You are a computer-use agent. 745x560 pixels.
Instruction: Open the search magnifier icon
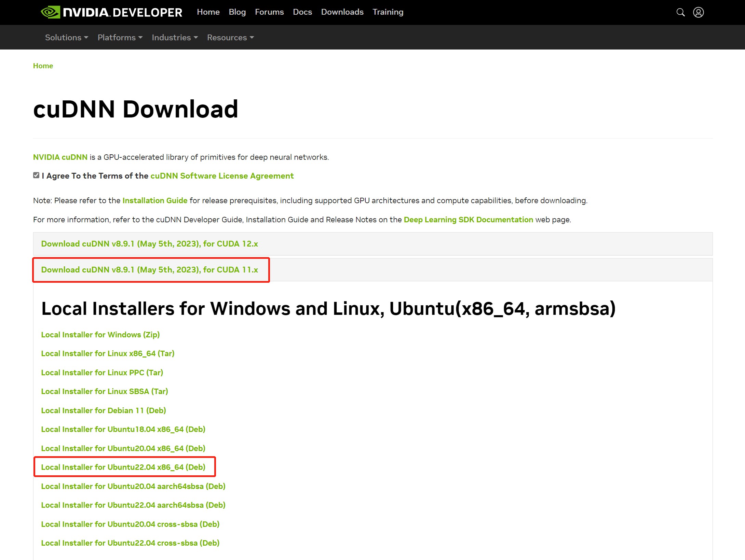(x=680, y=12)
